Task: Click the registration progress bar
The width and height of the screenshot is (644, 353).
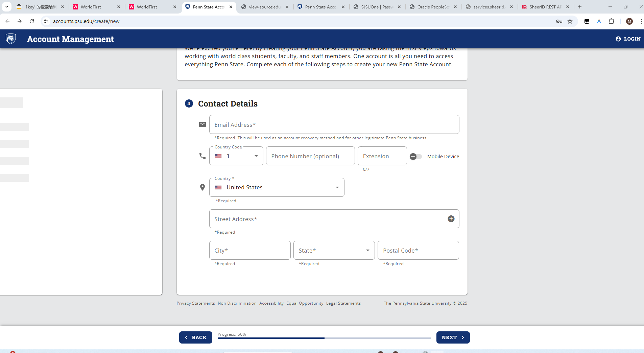Action: pos(324,338)
